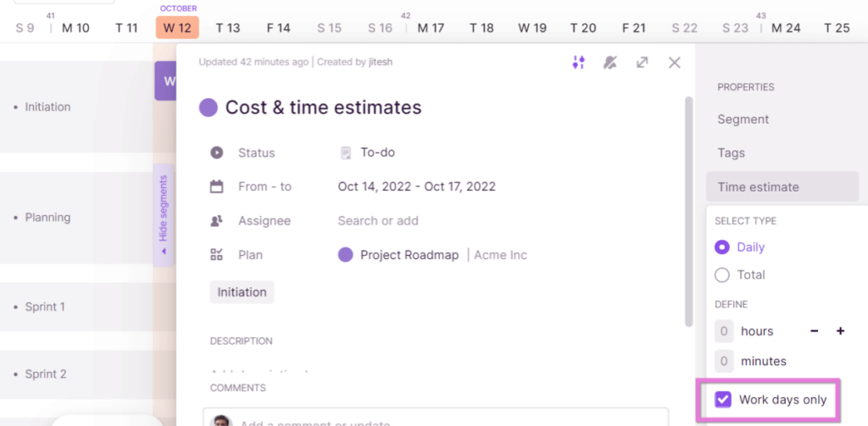The height and width of the screenshot is (426, 868).
Task: Edit the Oct 14 - Oct 17 date range
Action: tap(417, 186)
